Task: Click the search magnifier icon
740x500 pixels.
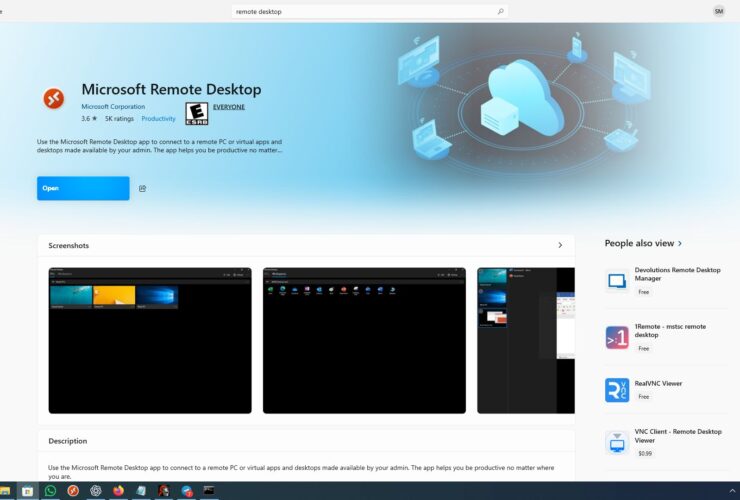Action: [x=501, y=11]
